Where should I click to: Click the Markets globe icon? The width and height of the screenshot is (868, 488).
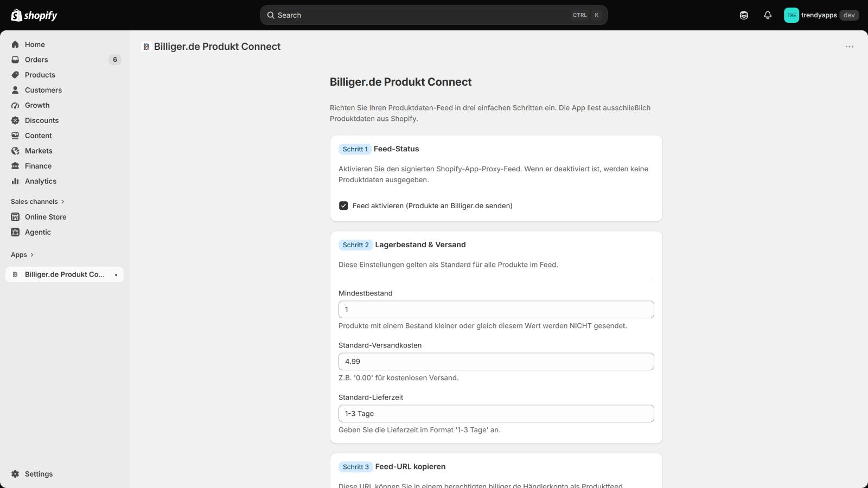pyautogui.click(x=15, y=151)
